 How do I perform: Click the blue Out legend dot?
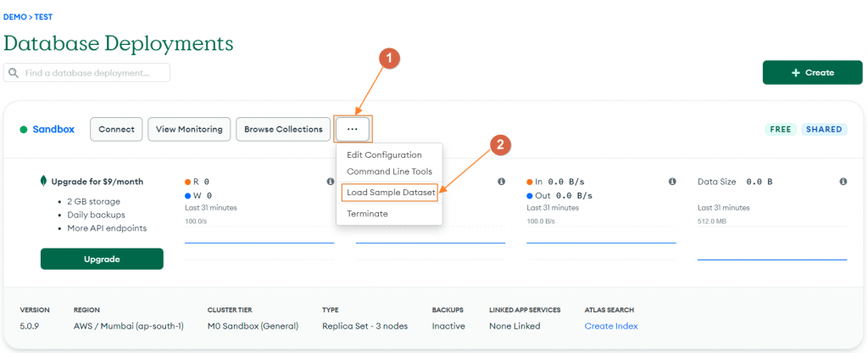530,196
